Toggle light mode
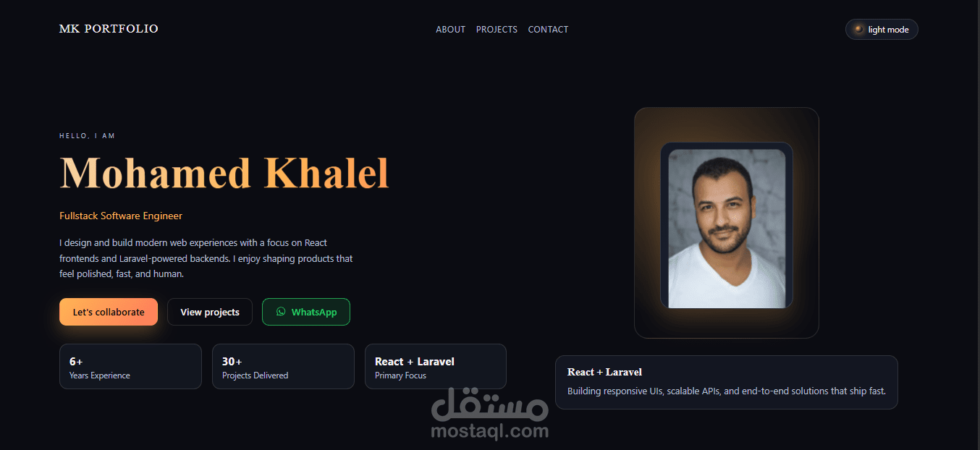This screenshot has height=450, width=980. coord(882,30)
